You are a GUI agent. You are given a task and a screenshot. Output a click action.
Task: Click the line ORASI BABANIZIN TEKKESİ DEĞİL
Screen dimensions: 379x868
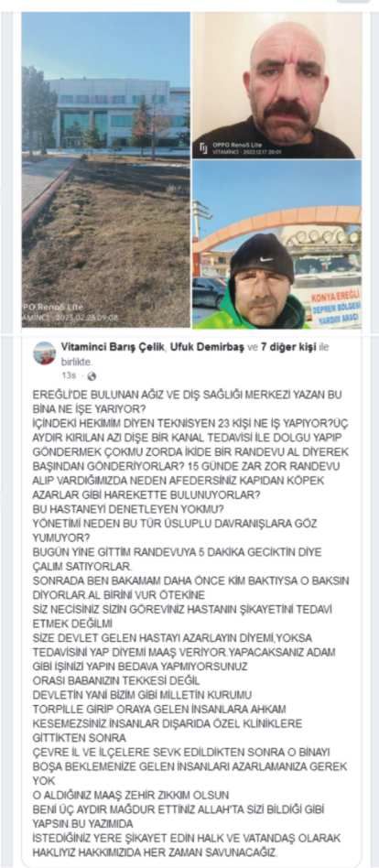pyautogui.click(x=116, y=680)
